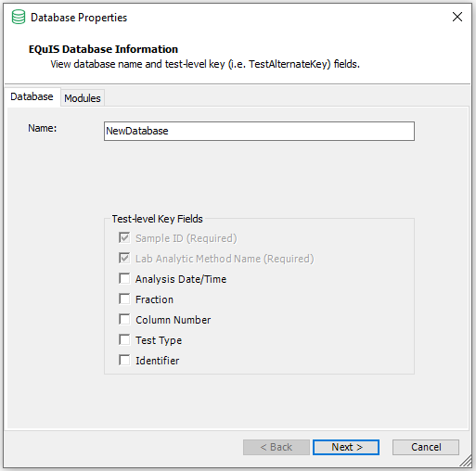
Task: Proceed with the Next > button
Action: (346, 447)
